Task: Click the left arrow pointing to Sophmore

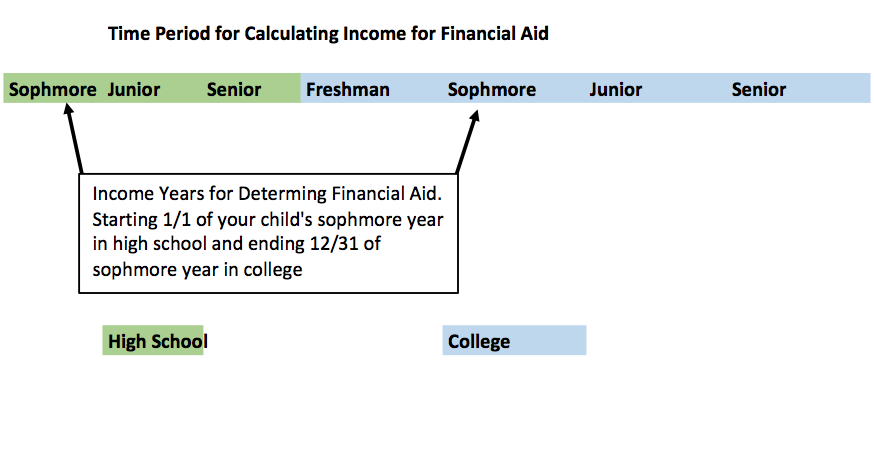Action: point(74,138)
